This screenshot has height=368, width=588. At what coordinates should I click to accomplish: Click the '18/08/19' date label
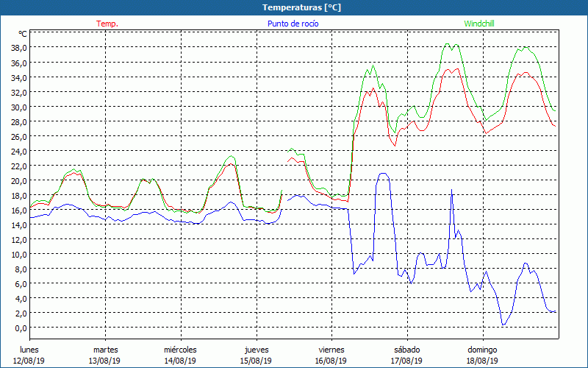(482, 361)
